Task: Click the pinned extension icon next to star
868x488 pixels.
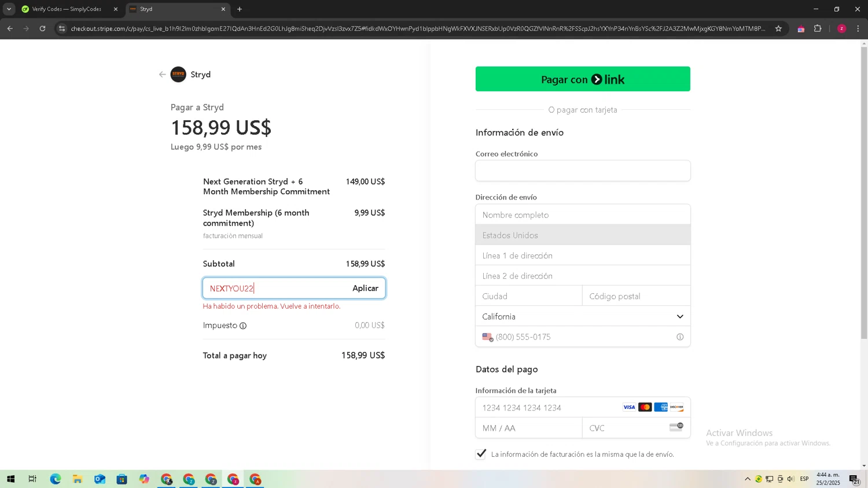Action: [801, 29]
